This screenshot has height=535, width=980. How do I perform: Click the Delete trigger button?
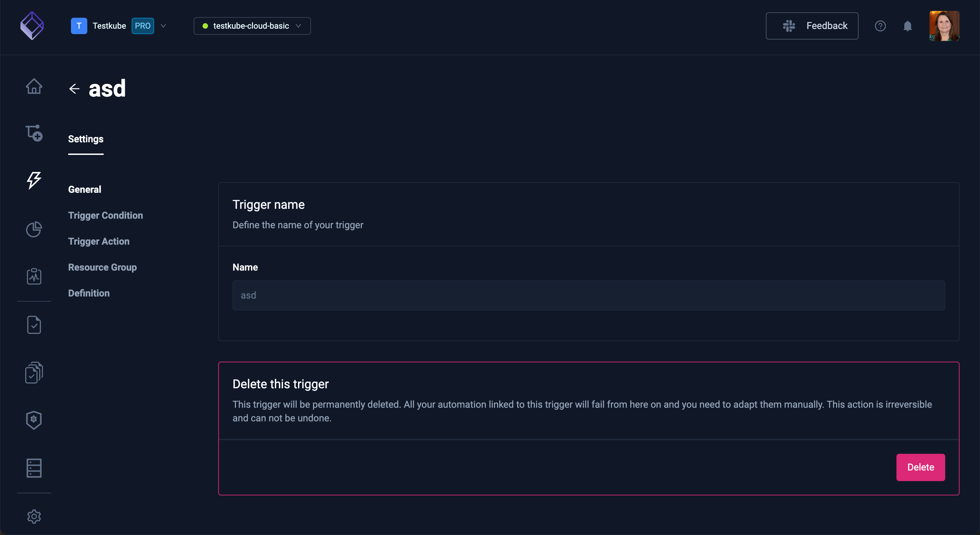click(x=920, y=467)
